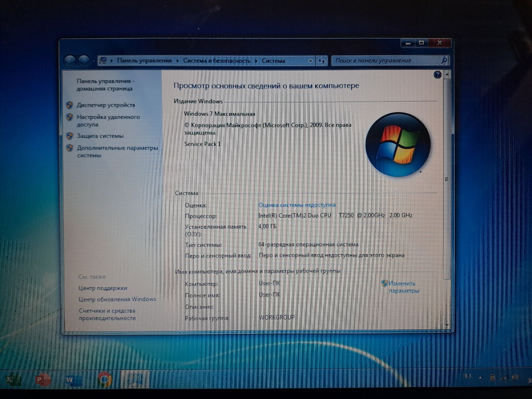Open the recent pages dropdown near Forward
The image size is (532, 399).
[x=93, y=61]
